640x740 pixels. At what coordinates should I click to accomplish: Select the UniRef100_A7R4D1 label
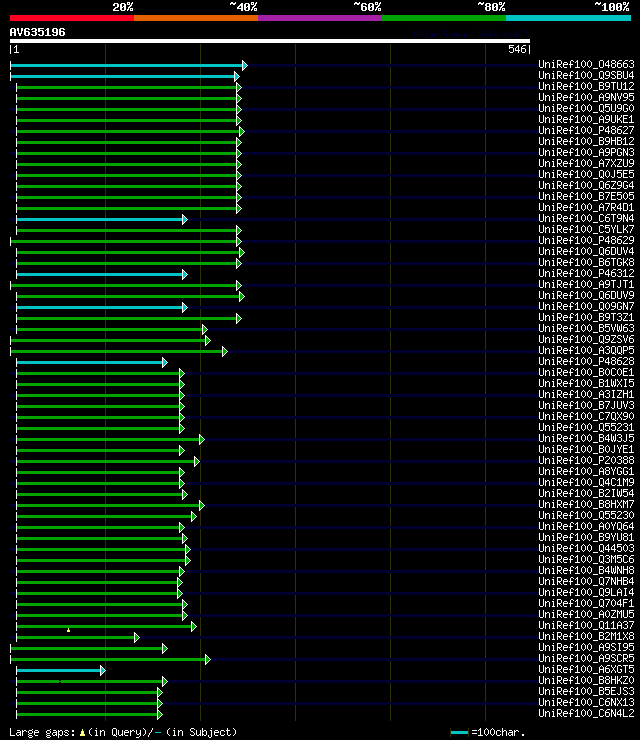tap(586, 207)
